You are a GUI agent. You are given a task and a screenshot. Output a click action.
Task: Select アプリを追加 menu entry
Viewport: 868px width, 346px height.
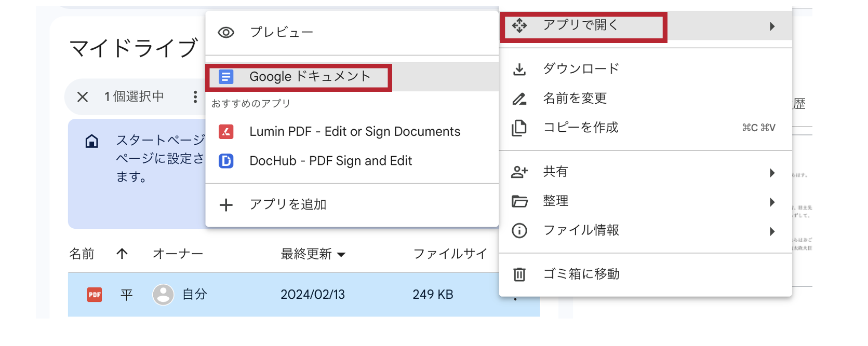352,205
